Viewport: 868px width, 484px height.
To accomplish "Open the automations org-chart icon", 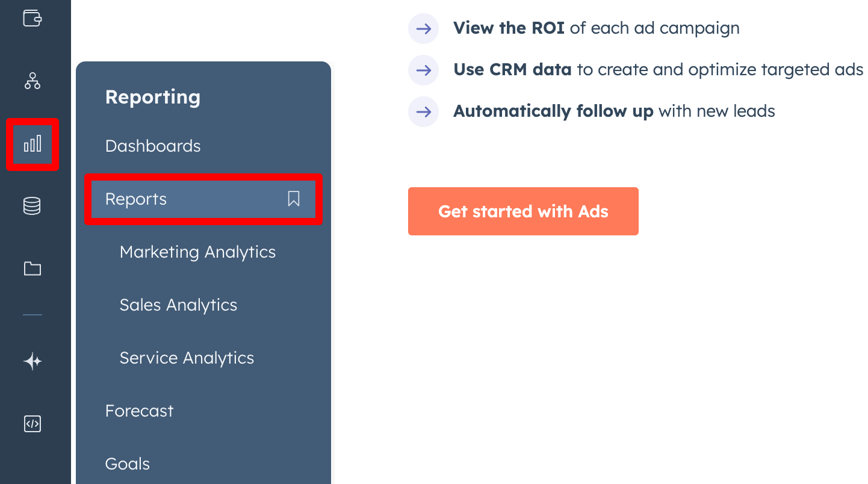I will pos(33,81).
